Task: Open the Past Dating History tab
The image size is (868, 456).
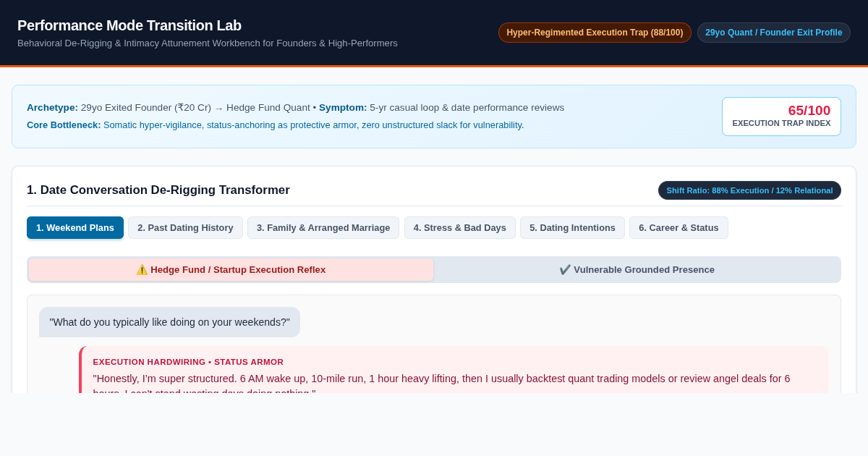Action: [x=185, y=228]
